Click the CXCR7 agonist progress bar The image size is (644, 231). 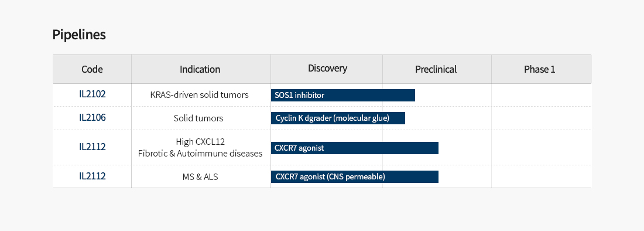355,148
